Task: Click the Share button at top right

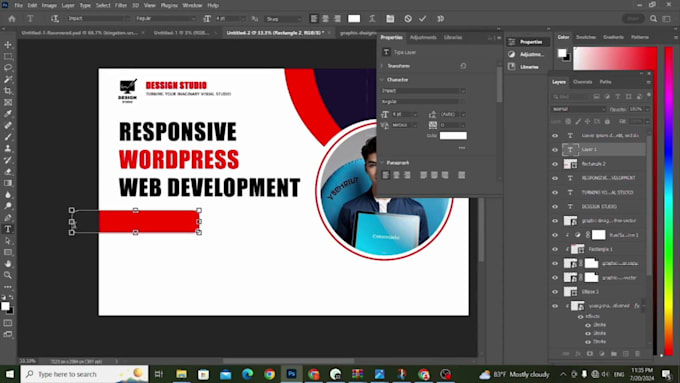Action: [633, 19]
